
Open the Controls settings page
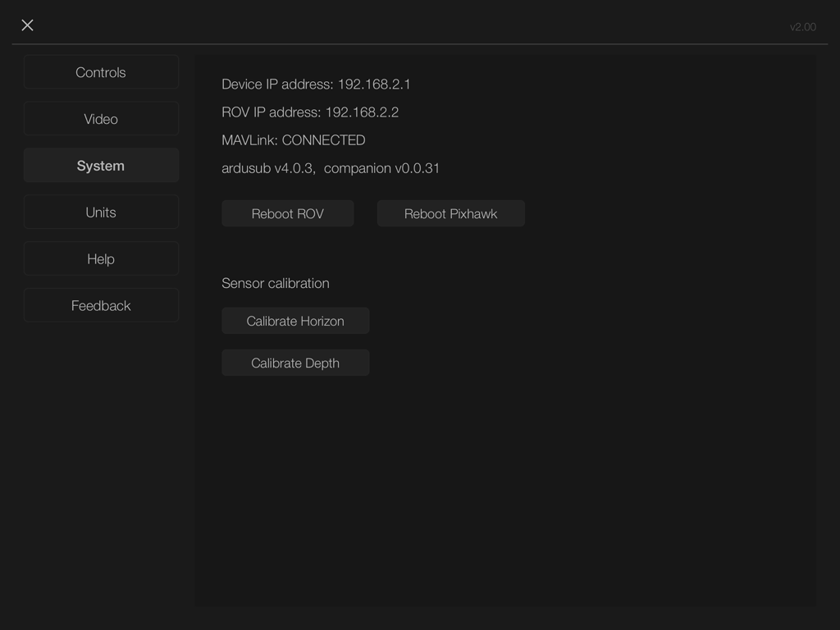(x=101, y=72)
